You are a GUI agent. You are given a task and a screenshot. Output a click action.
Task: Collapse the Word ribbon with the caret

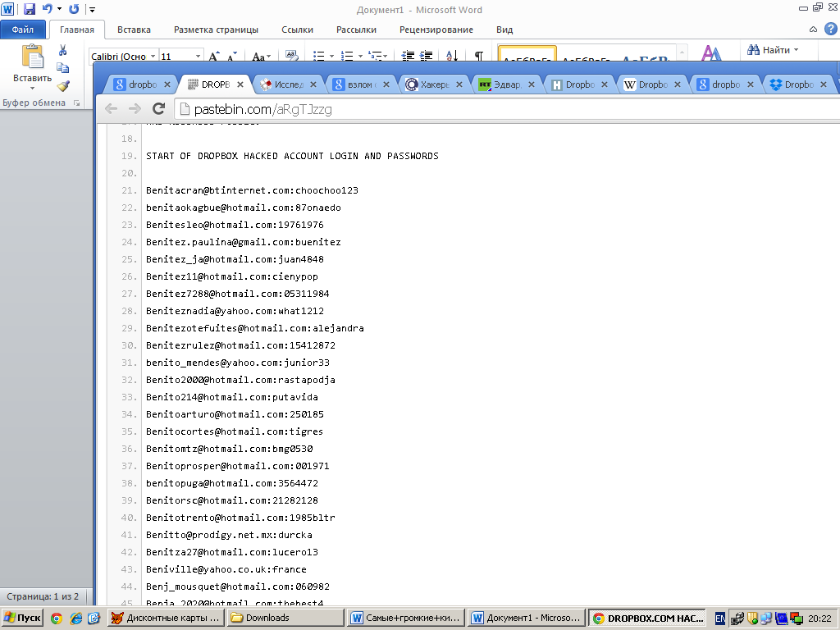coord(813,30)
